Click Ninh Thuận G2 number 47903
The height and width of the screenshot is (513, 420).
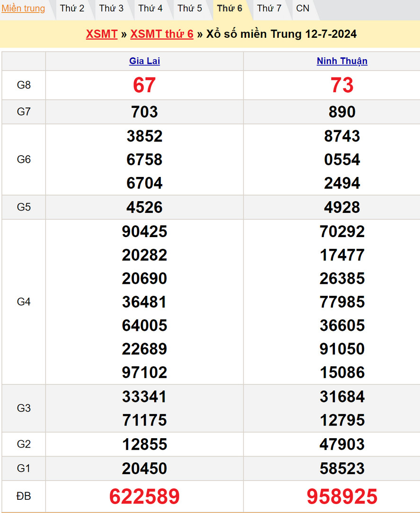(x=342, y=444)
